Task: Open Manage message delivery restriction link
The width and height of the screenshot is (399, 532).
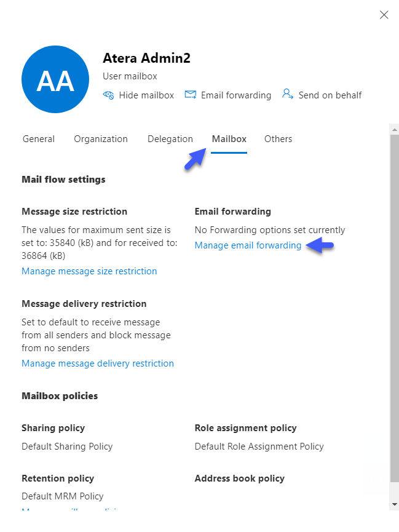Action: [98, 363]
